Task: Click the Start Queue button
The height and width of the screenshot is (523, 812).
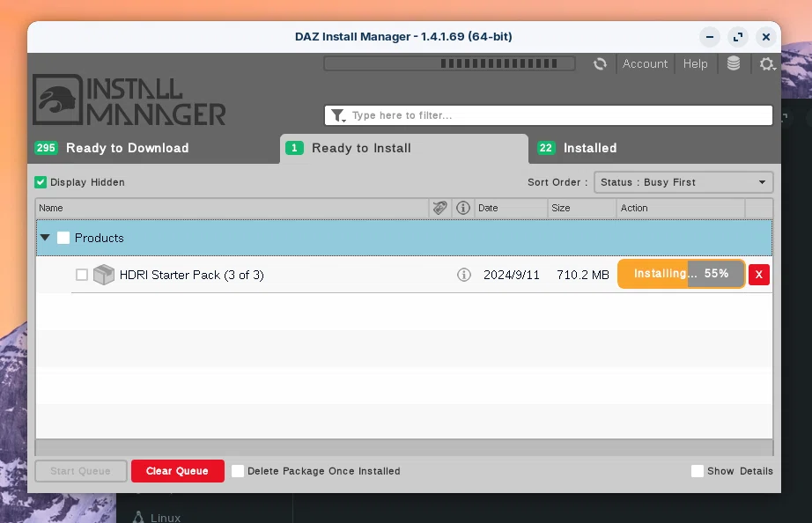Action: tap(81, 471)
